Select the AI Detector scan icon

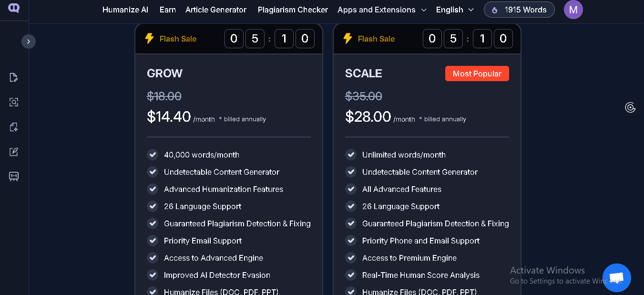14,102
